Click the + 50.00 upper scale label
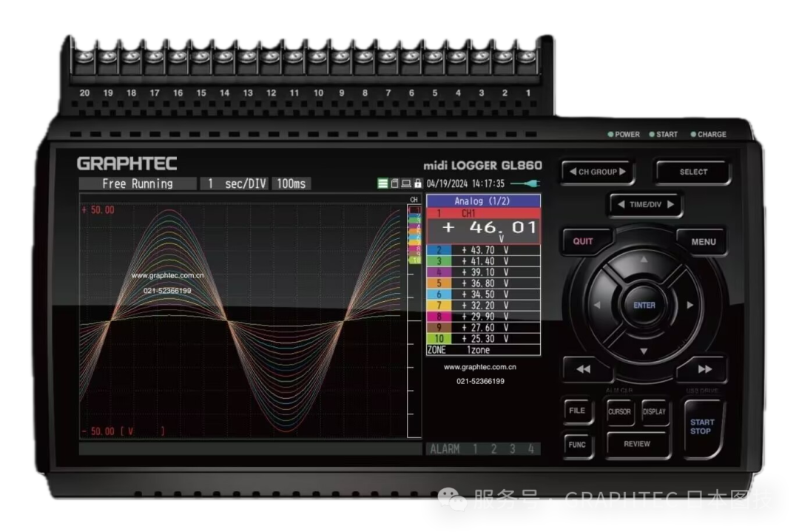This screenshot has height=532, width=799. pyautogui.click(x=98, y=210)
